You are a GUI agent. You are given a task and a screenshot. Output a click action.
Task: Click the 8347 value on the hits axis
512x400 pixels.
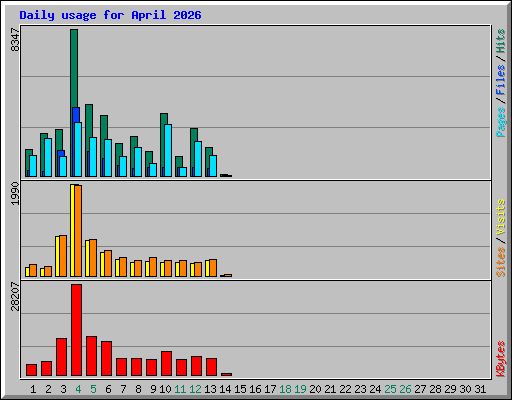(x=15, y=40)
